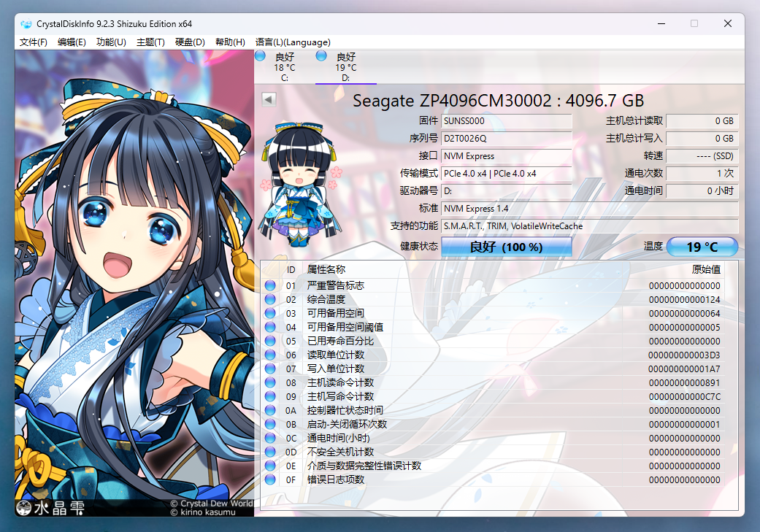Click raw value 00000000003D3
The width and height of the screenshot is (760, 532).
684,355
